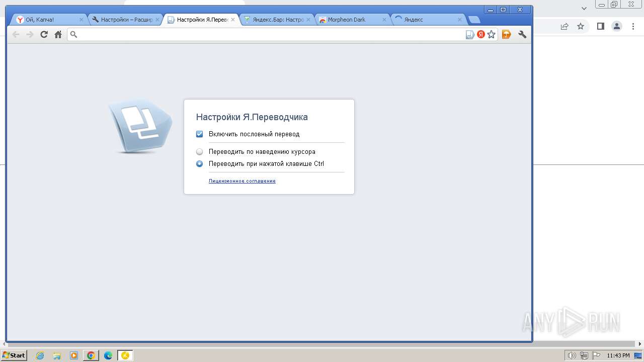Image resolution: width=644 pixels, height=362 pixels.
Task: Click the red Yandex icon in address bar
Action: [x=481, y=34]
